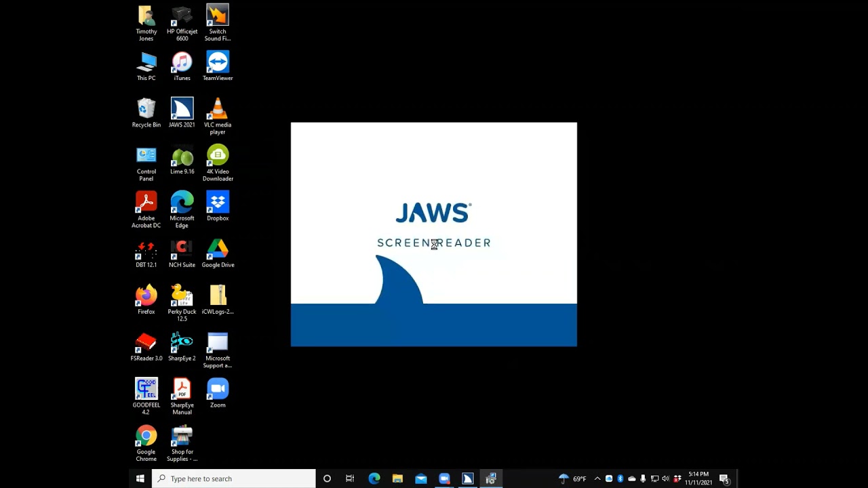Screen dimensions: 868x488
Task: Select 4K Video Downloader icon
Action: click(x=218, y=163)
